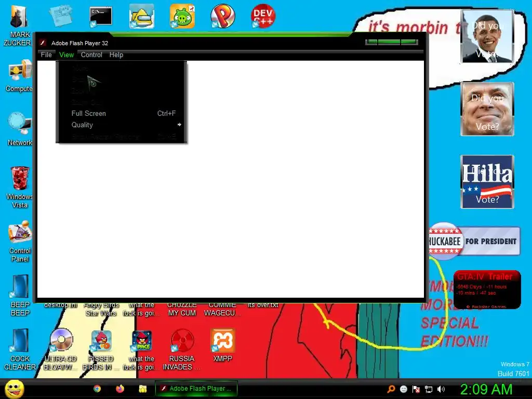This screenshot has width=532, height=399.
Task: Open the DEV C++ shortcut
Action: [263, 16]
